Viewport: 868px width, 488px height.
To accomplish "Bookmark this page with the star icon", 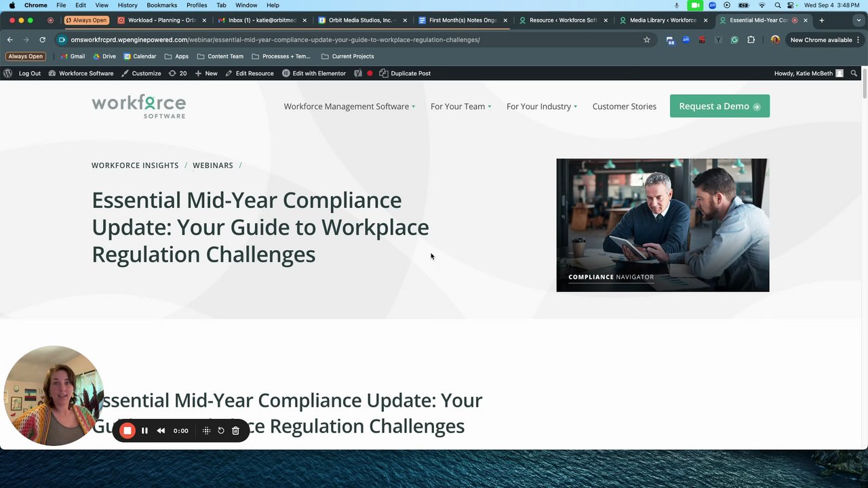I will click(647, 40).
